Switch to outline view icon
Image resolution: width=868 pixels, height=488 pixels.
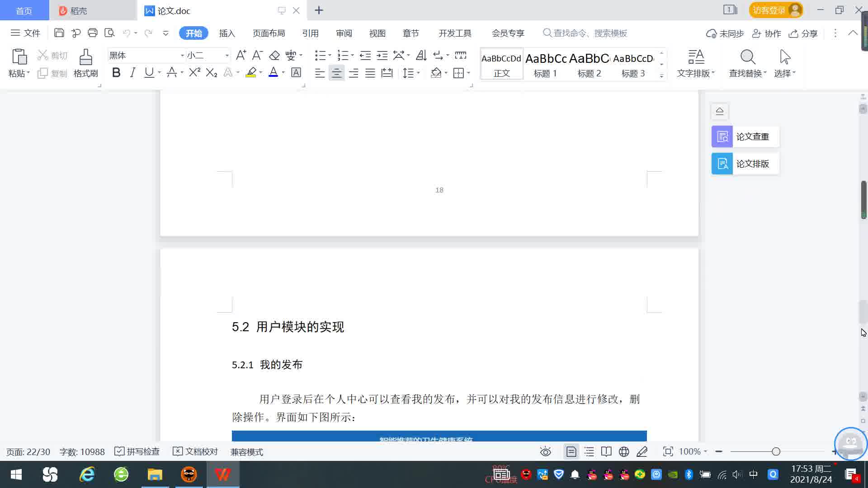click(x=589, y=451)
